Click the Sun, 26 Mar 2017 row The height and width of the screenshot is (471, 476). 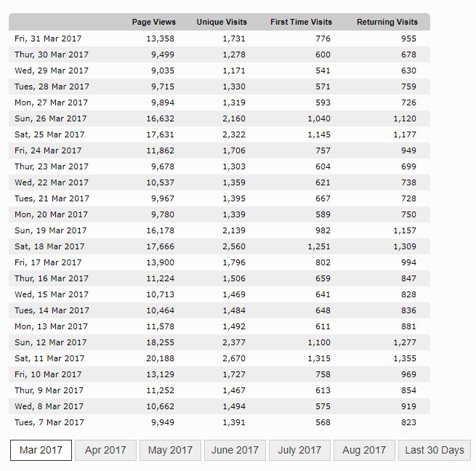219,118
